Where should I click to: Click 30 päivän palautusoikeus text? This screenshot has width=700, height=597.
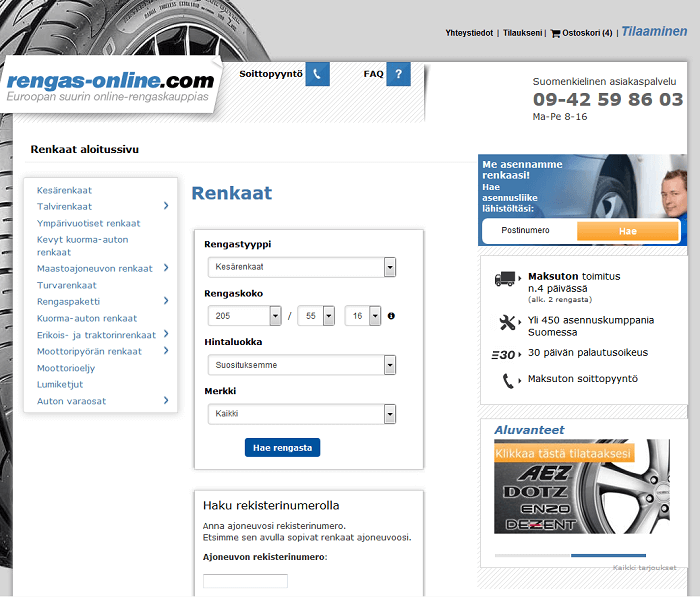[x=588, y=353]
